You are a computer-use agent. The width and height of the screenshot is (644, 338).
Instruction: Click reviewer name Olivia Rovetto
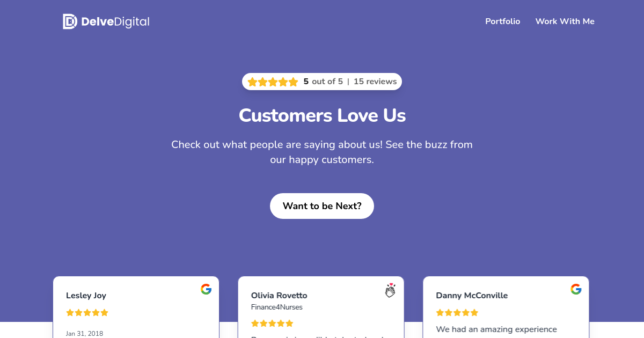pyautogui.click(x=279, y=295)
